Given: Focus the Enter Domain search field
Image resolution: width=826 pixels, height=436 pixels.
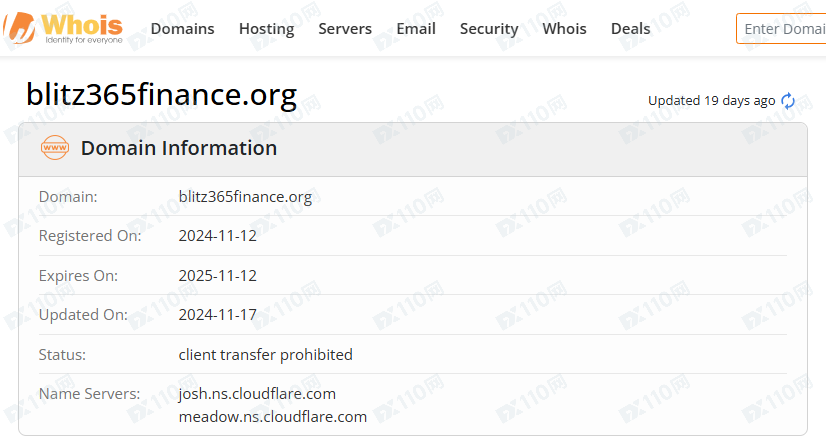Looking at the screenshot, I should [783, 29].
